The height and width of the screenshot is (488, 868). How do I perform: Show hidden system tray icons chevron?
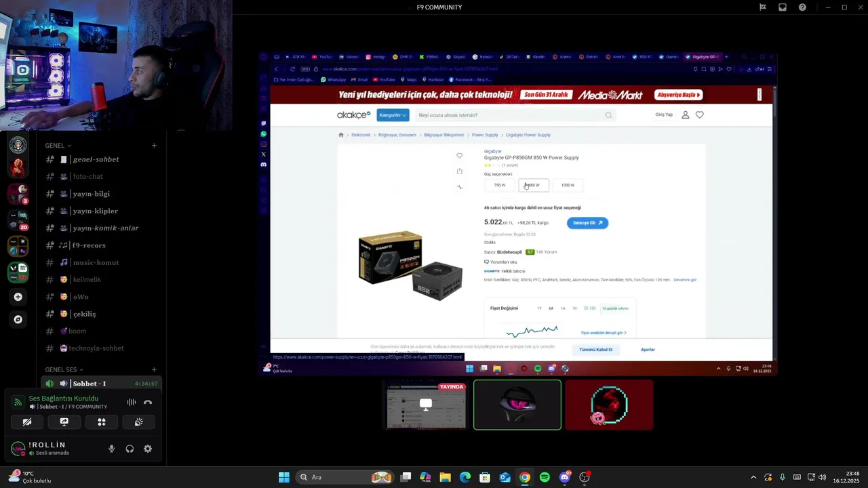[x=753, y=477]
